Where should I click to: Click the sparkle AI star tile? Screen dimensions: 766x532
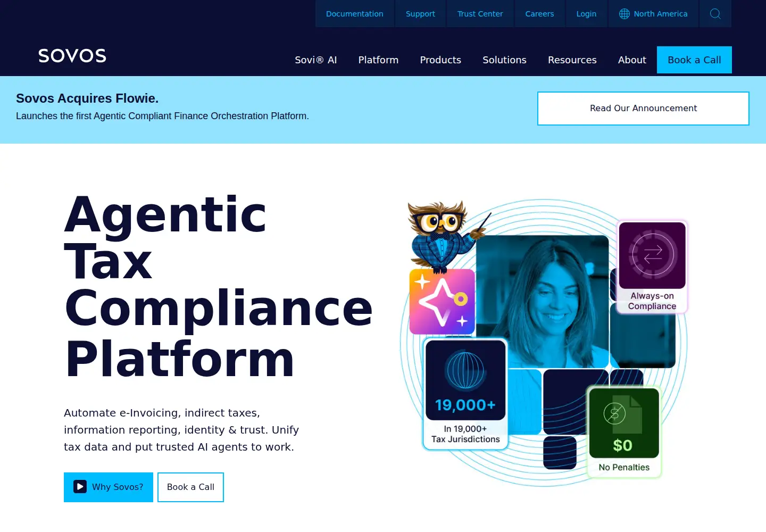click(442, 302)
